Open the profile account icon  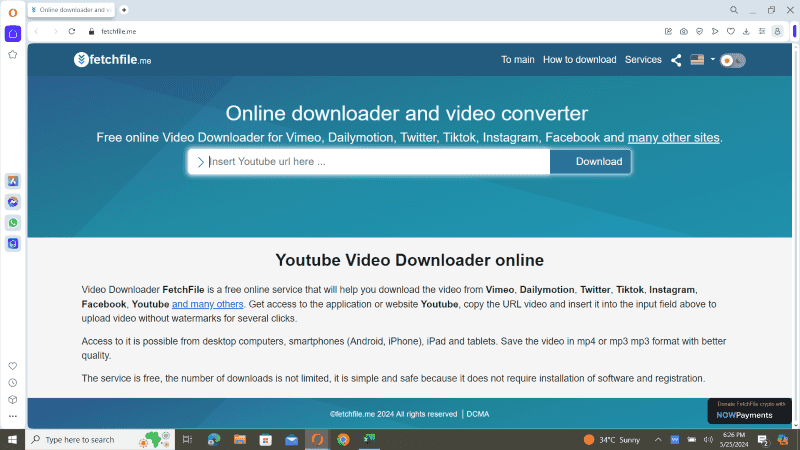pyautogui.click(x=778, y=31)
